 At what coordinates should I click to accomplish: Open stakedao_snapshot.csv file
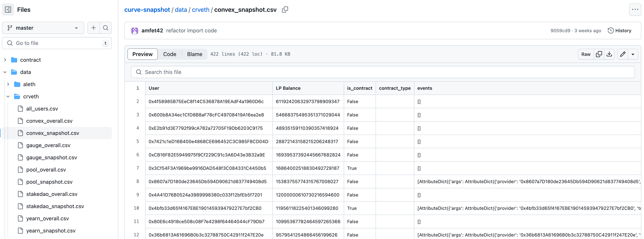pos(55,206)
